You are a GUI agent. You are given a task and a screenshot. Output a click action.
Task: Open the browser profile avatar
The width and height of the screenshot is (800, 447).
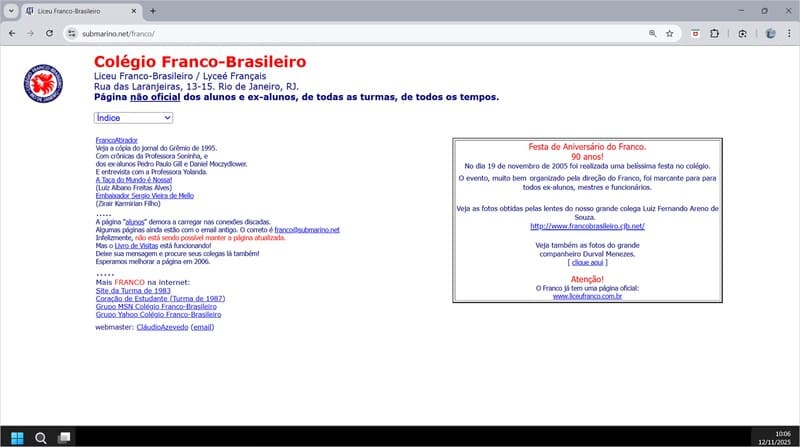(770, 34)
